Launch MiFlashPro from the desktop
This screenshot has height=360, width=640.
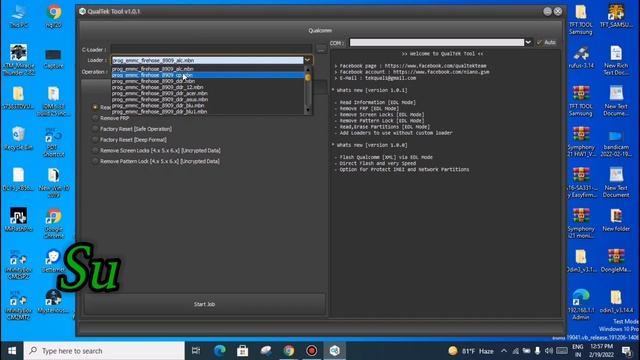pyautogui.click(x=18, y=220)
